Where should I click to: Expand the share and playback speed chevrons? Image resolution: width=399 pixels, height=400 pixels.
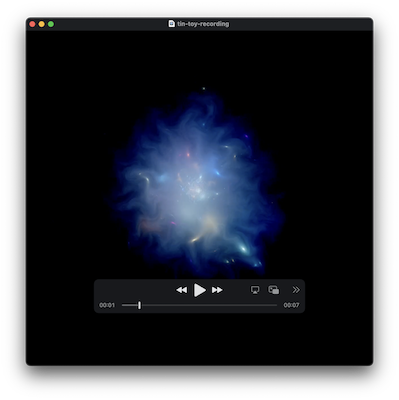[x=296, y=290]
